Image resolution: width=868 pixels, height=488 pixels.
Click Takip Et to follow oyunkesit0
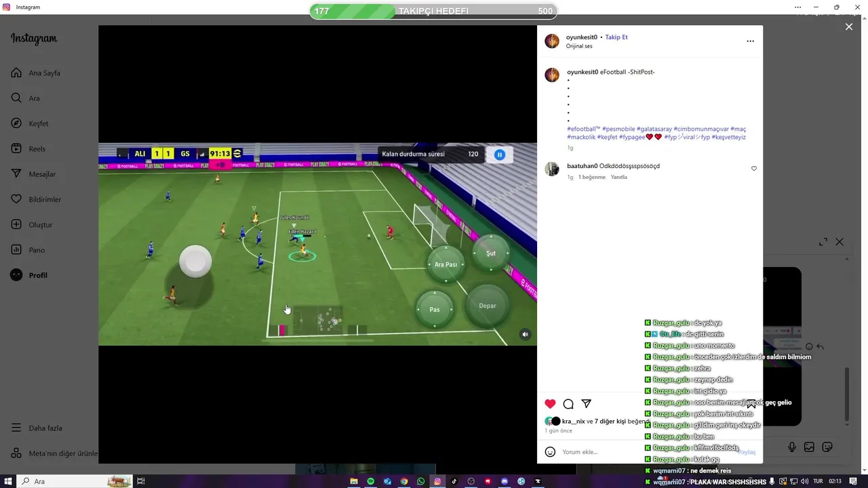pyautogui.click(x=616, y=37)
